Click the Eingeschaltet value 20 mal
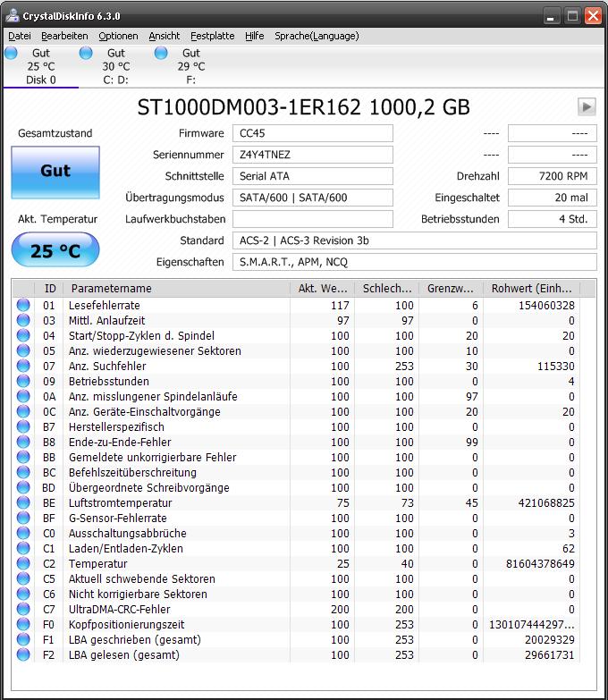 coord(553,198)
